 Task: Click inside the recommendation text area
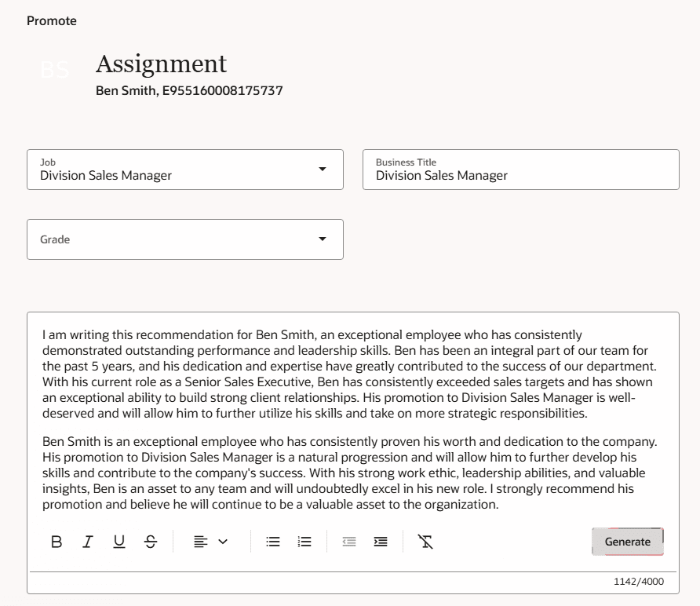[350, 416]
